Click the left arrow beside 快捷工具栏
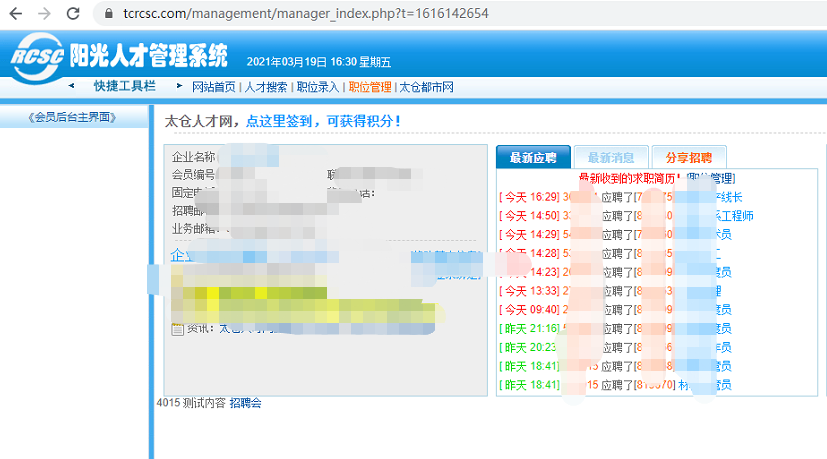 coord(71,85)
